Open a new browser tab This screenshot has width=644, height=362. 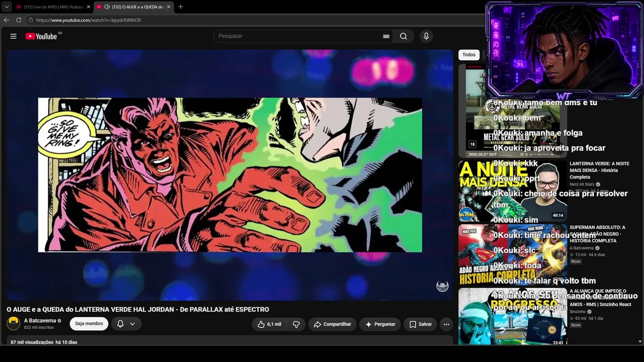pyautogui.click(x=181, y=7)
